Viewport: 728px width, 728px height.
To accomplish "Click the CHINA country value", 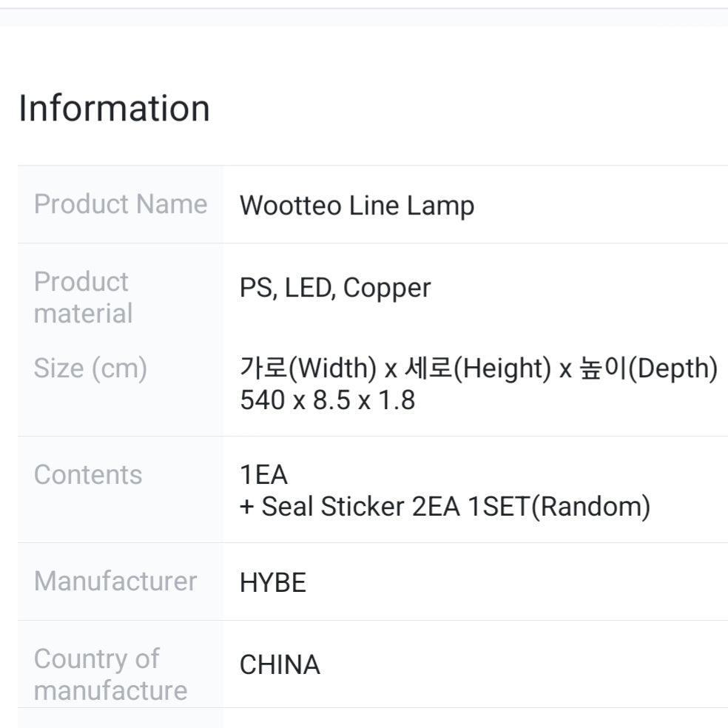I will (x=280, y=664).
